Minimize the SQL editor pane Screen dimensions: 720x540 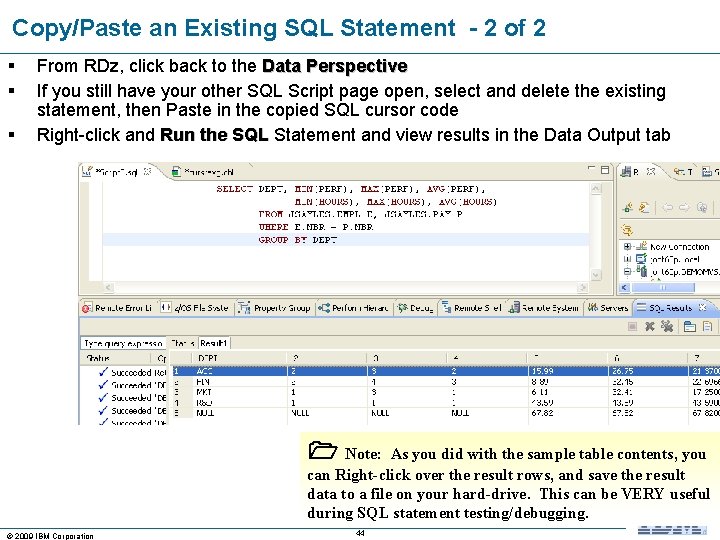point(592,169)
